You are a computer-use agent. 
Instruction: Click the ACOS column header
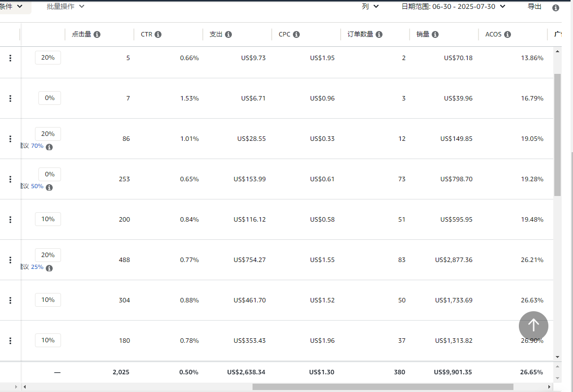point(493,34)
